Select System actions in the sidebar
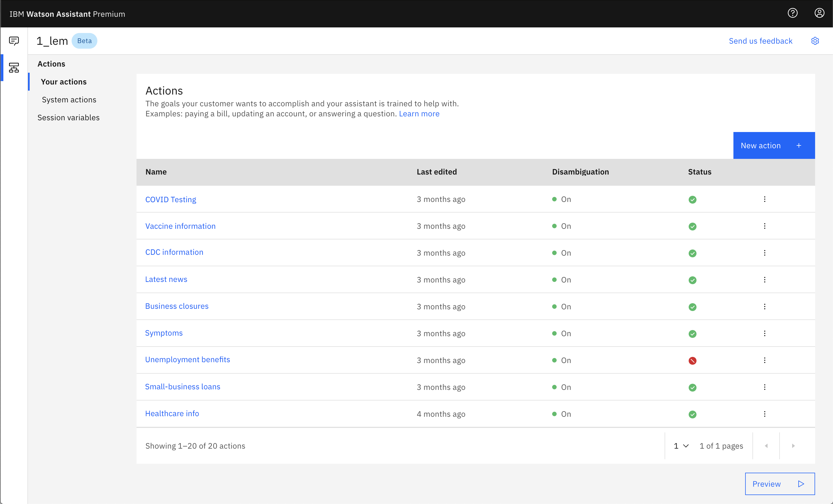The height and width of the screenshot is (504, 833). point(69,100)
